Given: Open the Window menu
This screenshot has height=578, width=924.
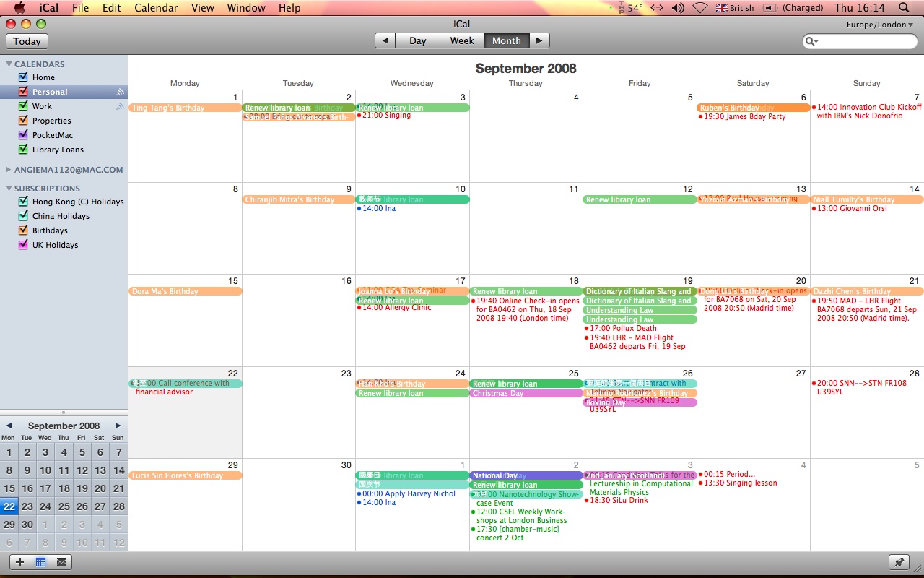Looking at the screenshot, I should (246, 8).
